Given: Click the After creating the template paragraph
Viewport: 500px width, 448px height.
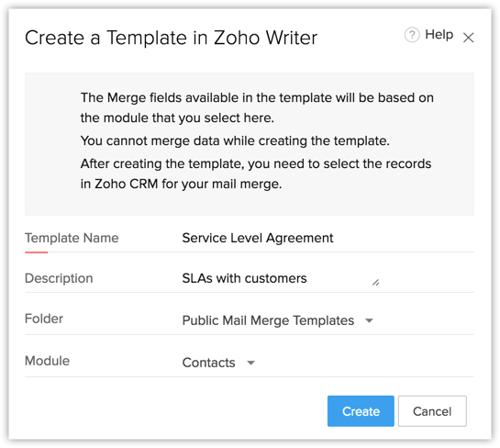Looking at the screenshot, I should tap(256, 174).
